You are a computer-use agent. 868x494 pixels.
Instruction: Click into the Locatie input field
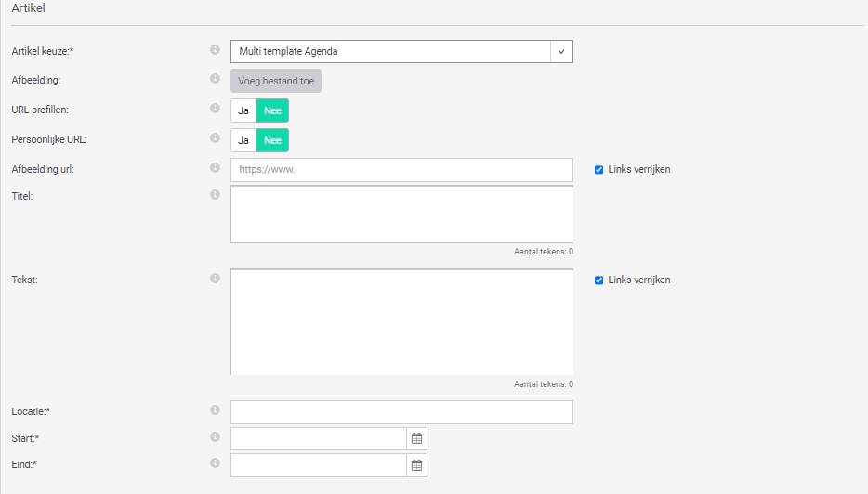[401, 412]
